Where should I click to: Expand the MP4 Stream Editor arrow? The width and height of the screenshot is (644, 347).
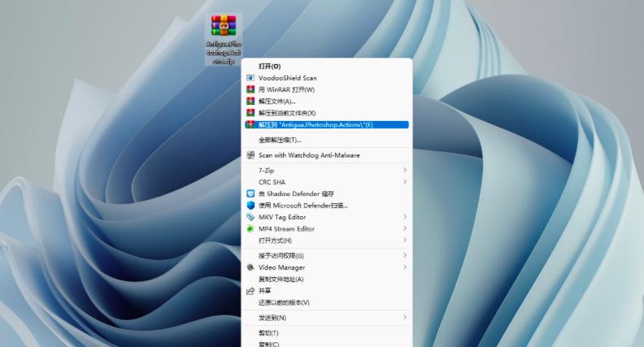coord(405,228)
